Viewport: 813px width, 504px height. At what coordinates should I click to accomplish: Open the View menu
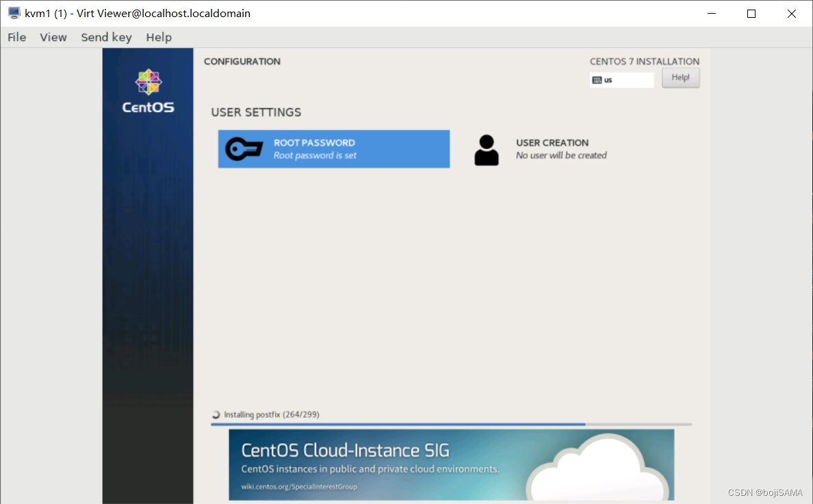point(53,37)
